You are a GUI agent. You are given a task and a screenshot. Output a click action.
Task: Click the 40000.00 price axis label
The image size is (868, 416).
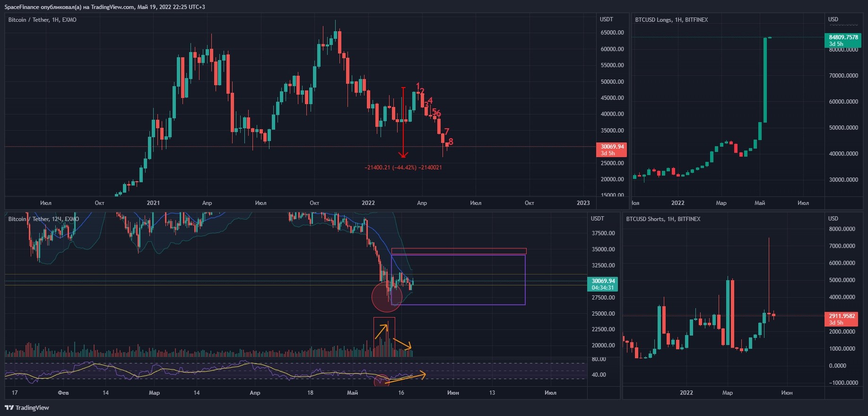point(612,114)
